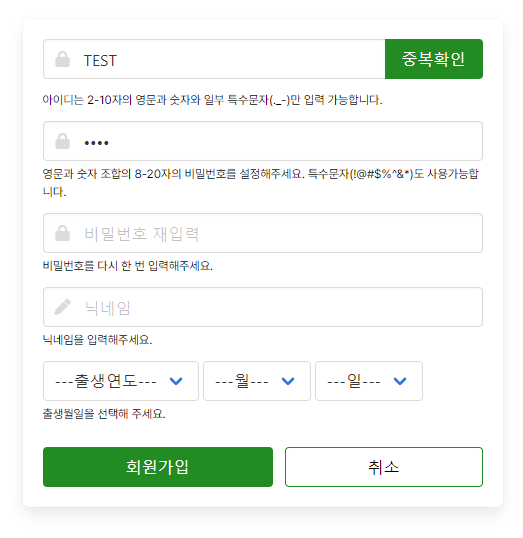
Task: Click the password rule hint about 8-20자
Action: pos(261,183)
